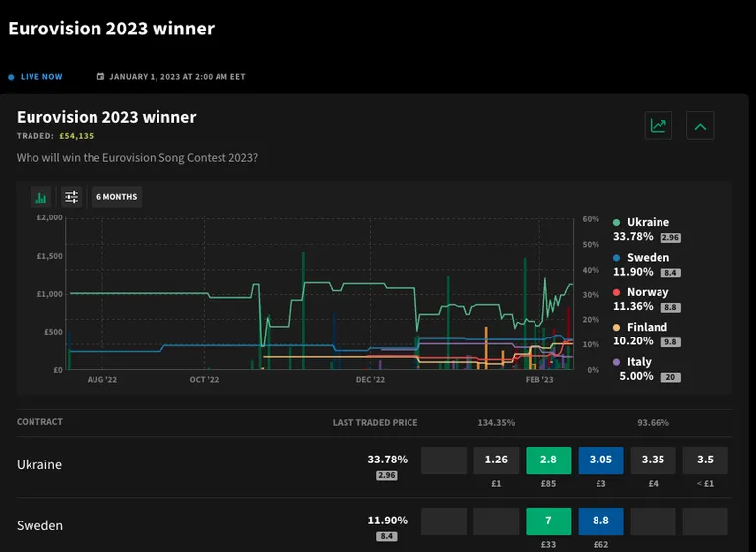
Task: Change the 6 MONTHS time range
Action: tap(117, 197)
